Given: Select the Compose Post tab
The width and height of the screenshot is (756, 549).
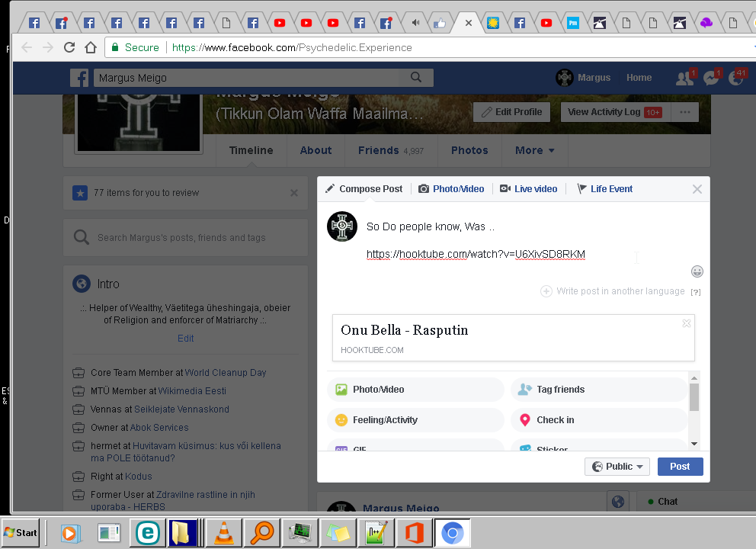Looking at the screenshot, I should [364, 189].
